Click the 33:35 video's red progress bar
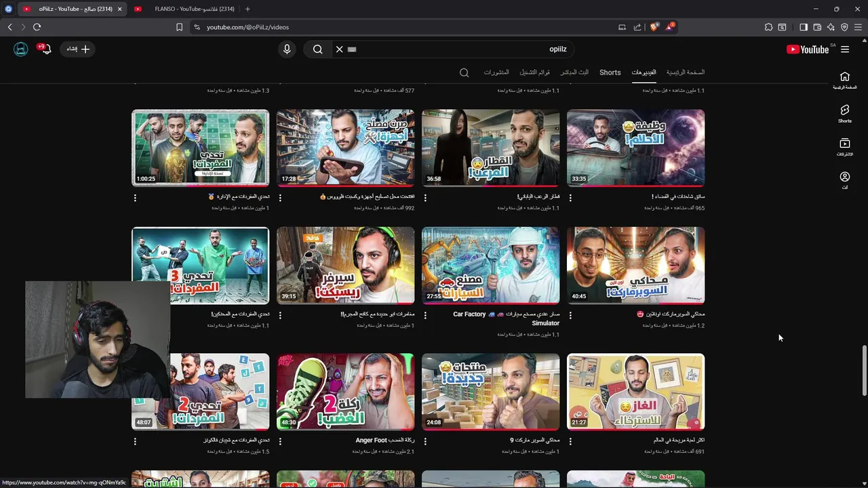The width and height of the screenshot is (868, 488). pos(635,185)
